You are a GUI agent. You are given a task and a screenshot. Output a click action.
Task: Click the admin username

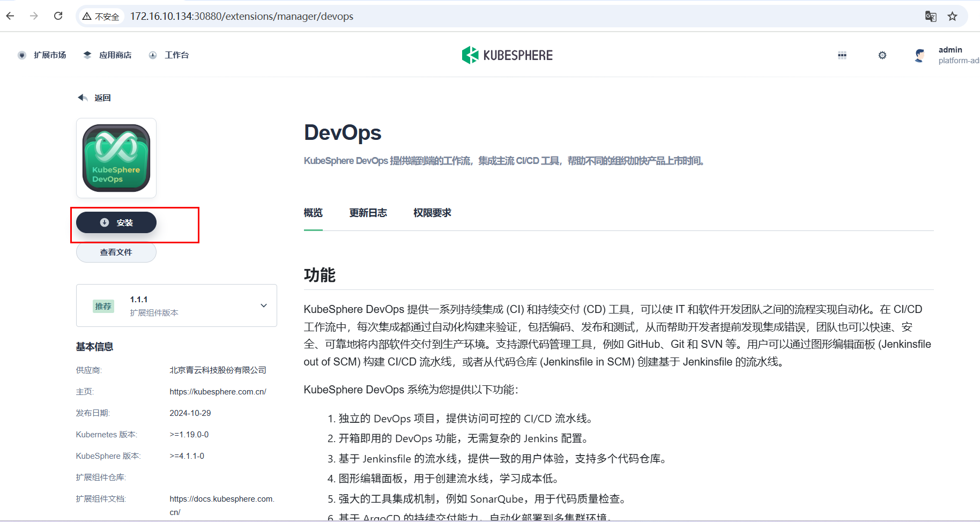pyautogui.click(x=950, y=50)
